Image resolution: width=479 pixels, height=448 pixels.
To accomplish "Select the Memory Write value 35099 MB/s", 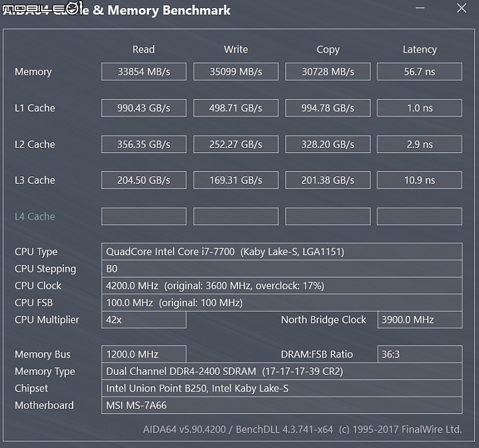I will pos(236,72).
